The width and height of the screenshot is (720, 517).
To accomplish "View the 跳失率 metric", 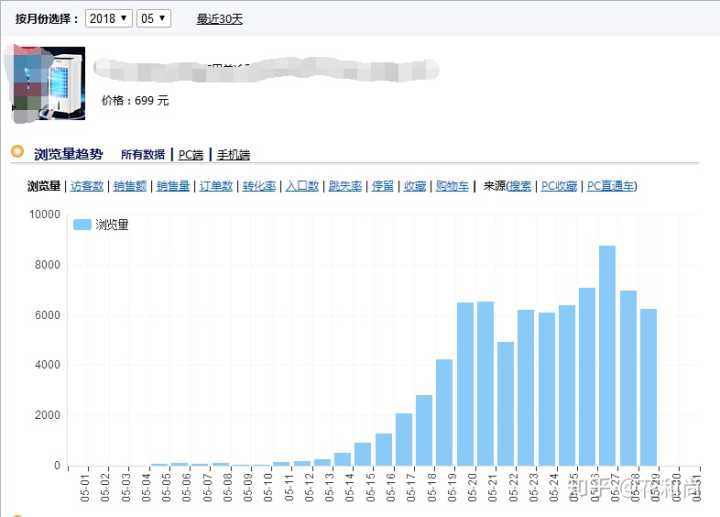I will coord(344,186).
